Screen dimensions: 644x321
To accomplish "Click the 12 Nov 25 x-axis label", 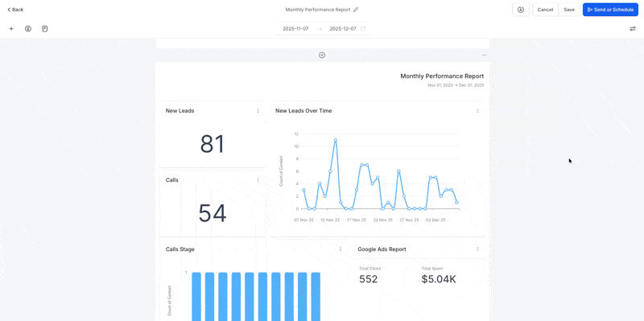I will click(x=330, y=220).
